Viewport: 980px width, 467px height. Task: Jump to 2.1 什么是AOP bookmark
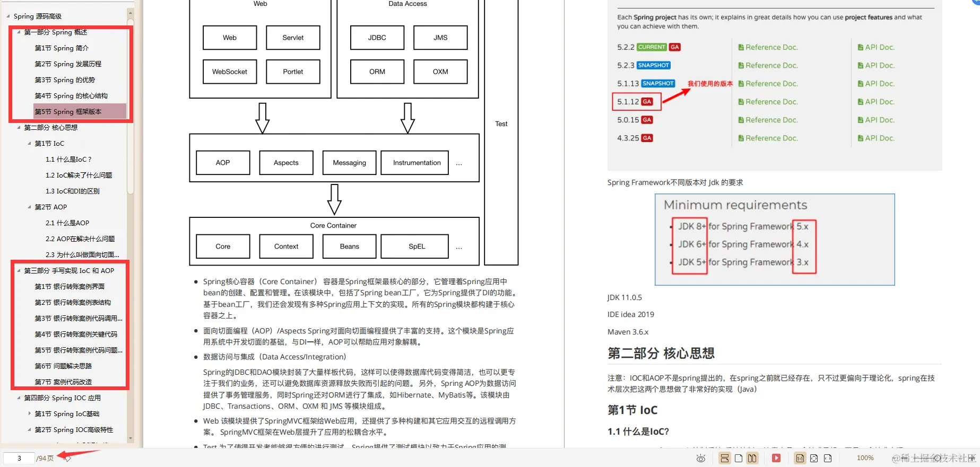click(67, 223)
